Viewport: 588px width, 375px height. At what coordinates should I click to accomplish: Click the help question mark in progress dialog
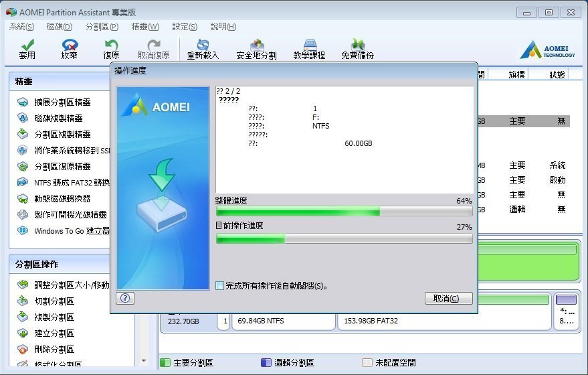125,299
